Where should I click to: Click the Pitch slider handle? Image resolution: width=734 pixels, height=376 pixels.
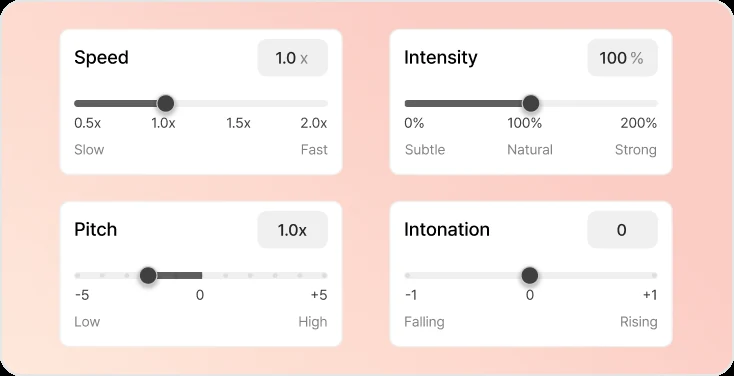[x=148, y=275]
